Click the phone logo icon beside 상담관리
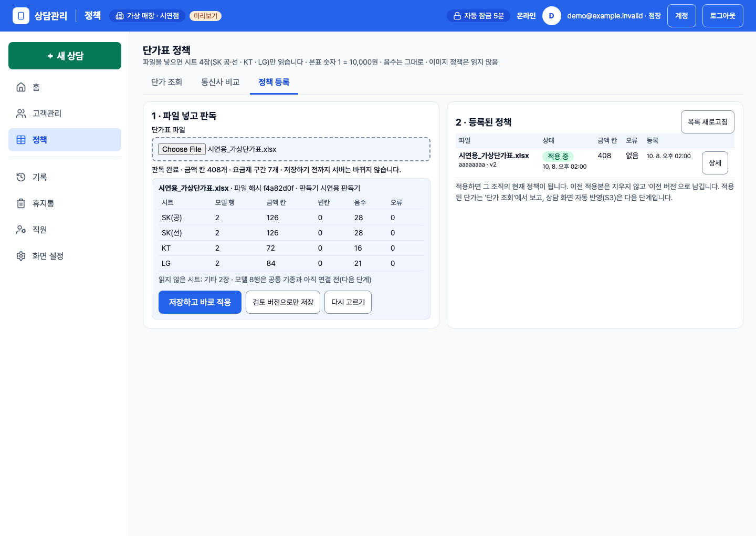This screenshot has height=536, width=756. point(21,16)
